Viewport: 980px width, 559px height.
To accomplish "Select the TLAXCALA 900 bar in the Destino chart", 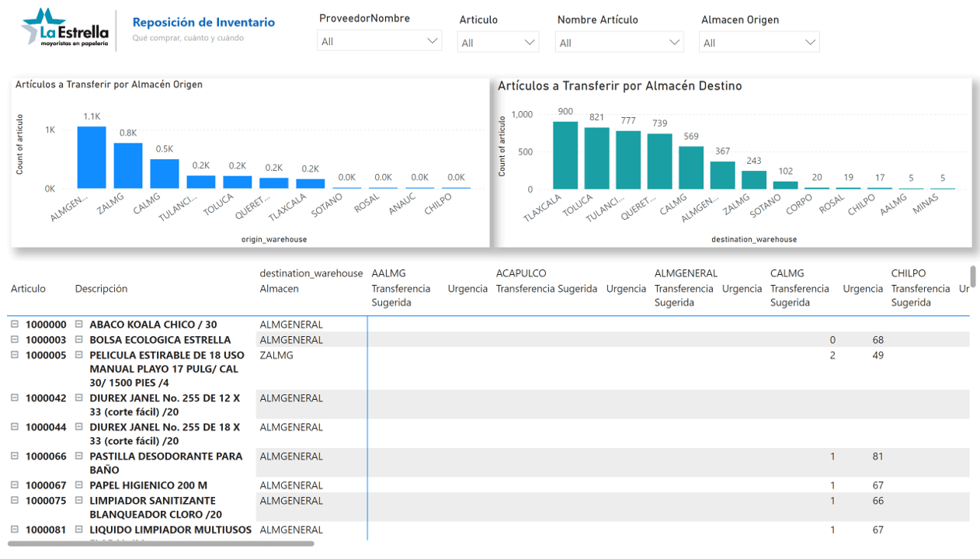I will [565, 155].
